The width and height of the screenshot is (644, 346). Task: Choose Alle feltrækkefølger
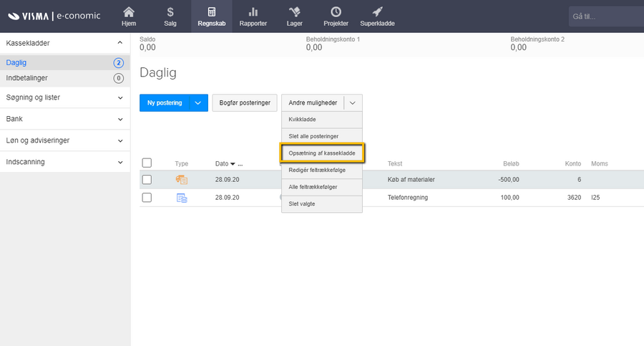322,187
